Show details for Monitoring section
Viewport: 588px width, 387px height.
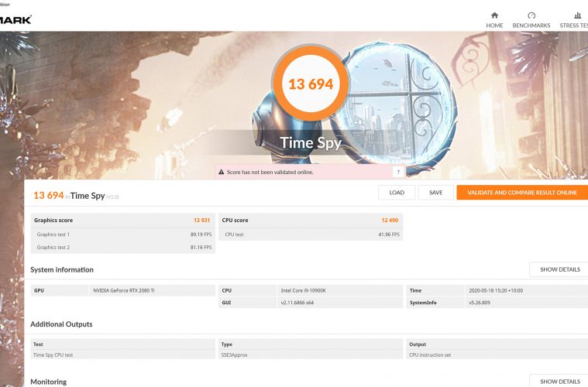click(560, 381)
